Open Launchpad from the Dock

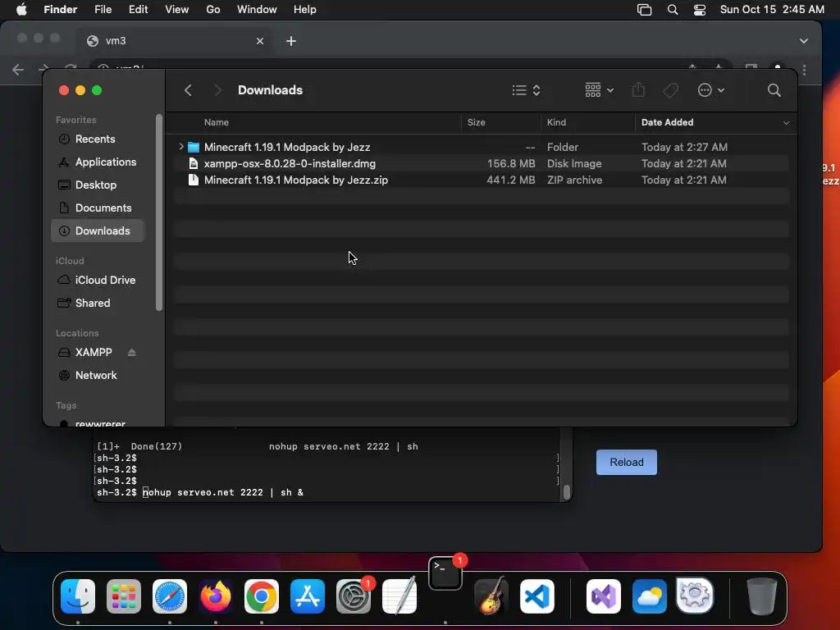point(124,596)
